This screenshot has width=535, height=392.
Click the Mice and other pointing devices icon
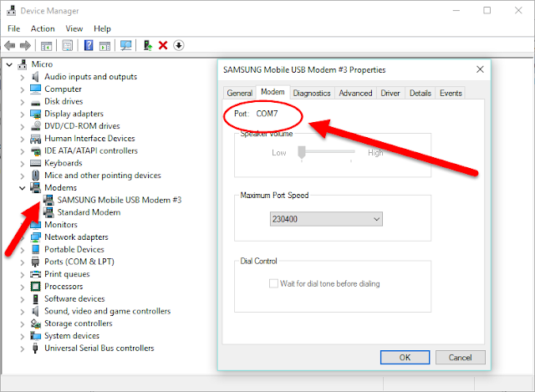35,176
